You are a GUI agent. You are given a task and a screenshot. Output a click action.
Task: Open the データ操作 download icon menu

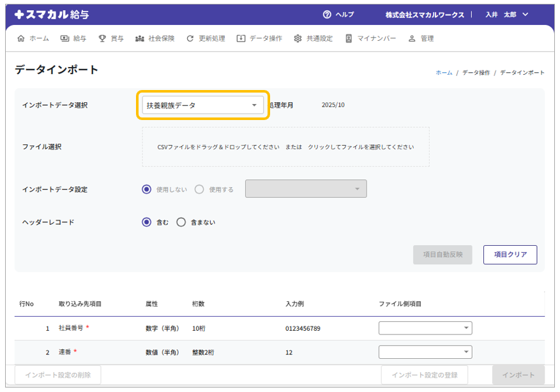pyautogui.click(x=241, y=38)
